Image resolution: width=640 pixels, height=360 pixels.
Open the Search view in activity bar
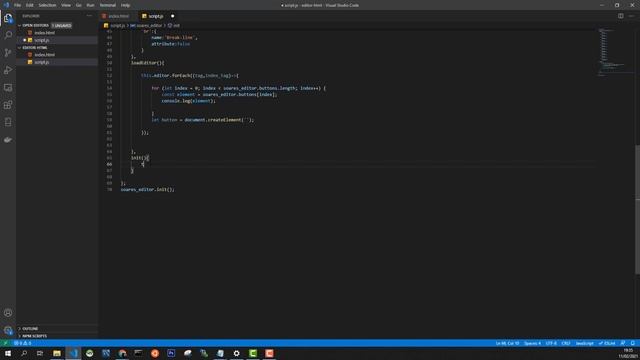[x=8, y=35]
